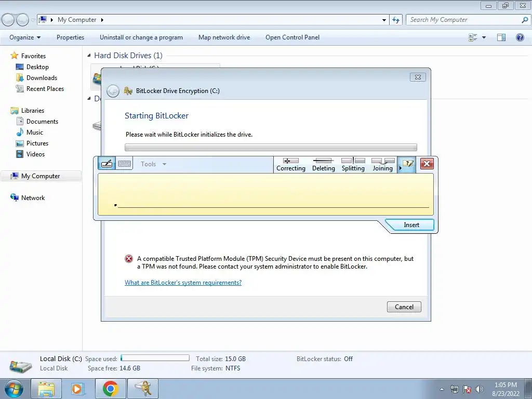This screenshot has height=399, width=532.
Task: Launch Windows Media Player from the taskbar
Action: point(78,389)
